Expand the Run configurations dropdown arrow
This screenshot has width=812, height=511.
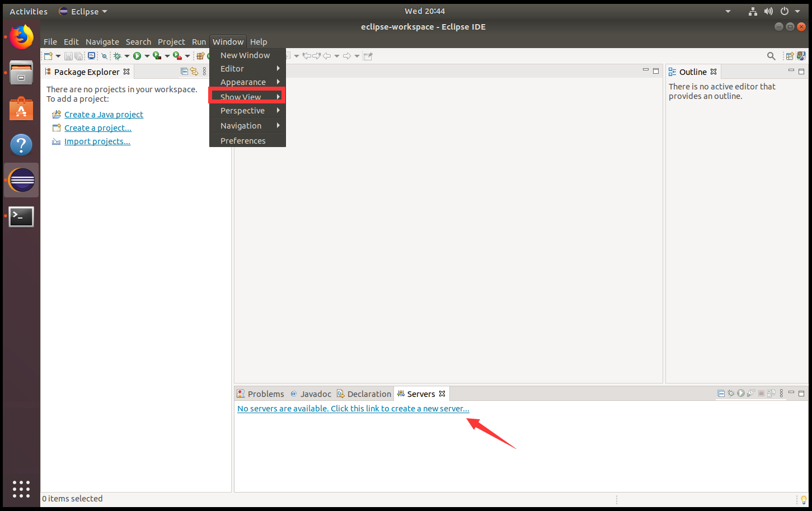coord(147,56)
